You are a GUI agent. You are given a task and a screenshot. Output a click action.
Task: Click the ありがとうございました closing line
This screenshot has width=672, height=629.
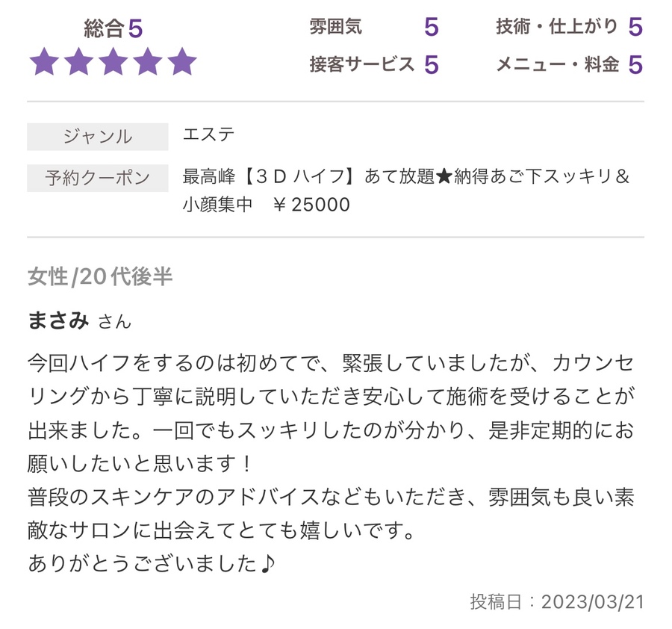152,563
